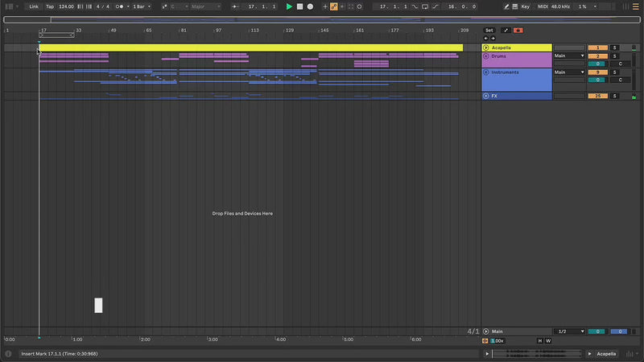Click the previous locator arrow
Screen dimensions: 644x362
485,38
